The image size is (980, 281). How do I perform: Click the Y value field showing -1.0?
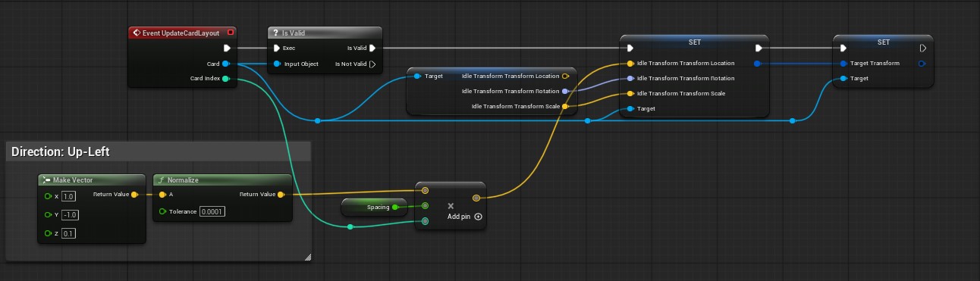coord(70,214)
